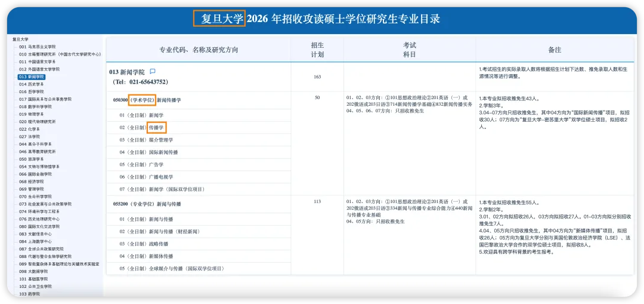Click the enrollment plan value 163
This screenshot has height=304, width=644.
(317, 77)
